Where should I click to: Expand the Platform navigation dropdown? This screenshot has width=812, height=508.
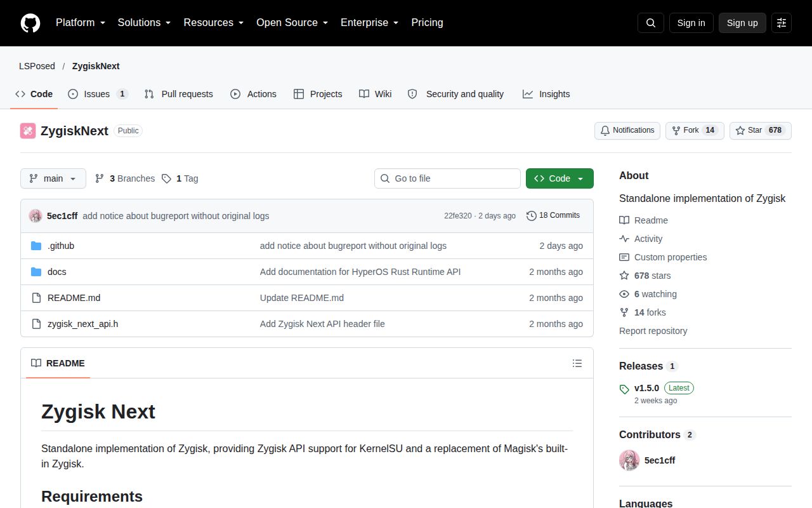point(80,23)
